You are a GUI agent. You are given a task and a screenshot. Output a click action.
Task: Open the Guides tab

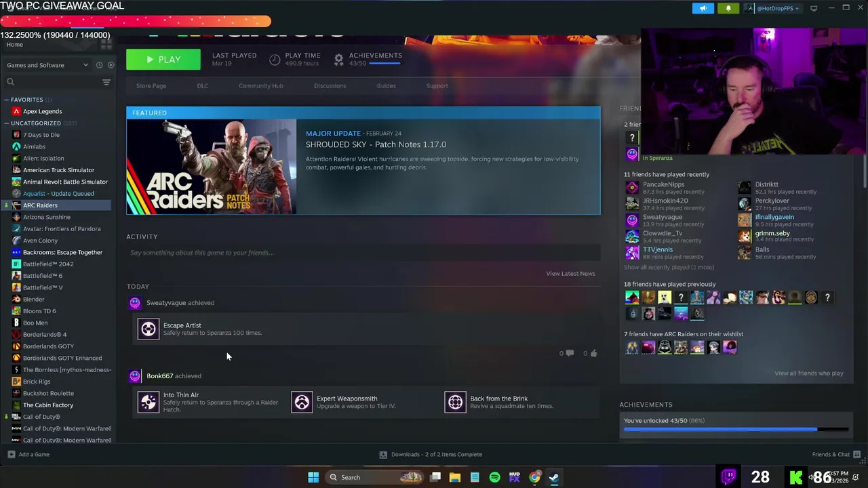click(x=386, y=86)
